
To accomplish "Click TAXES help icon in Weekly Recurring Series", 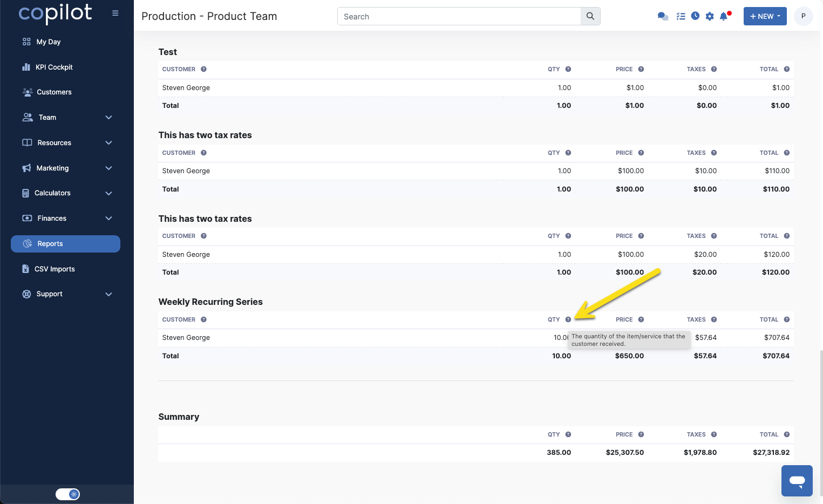I will 714,319.
